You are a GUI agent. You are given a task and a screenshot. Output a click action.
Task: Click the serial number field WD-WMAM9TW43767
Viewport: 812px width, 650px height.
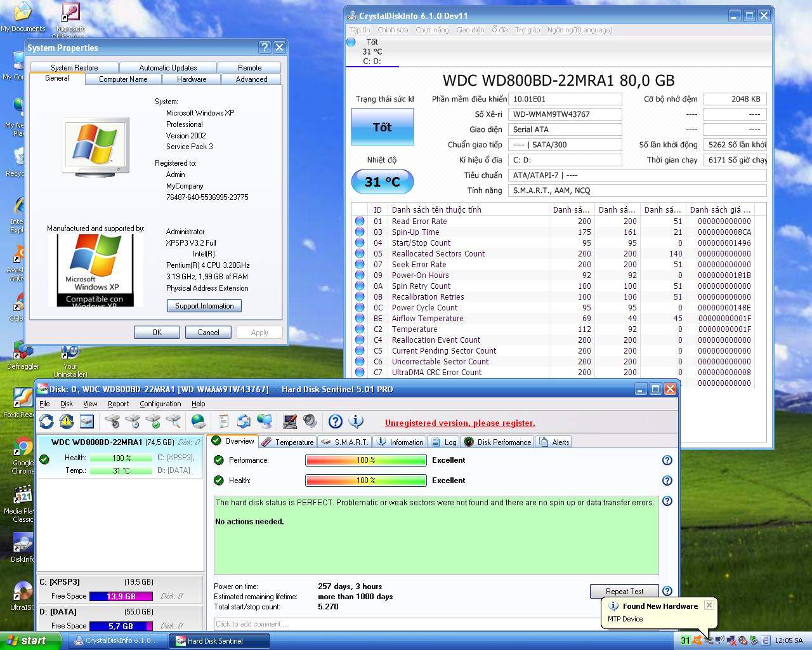[x=565, y=114]
